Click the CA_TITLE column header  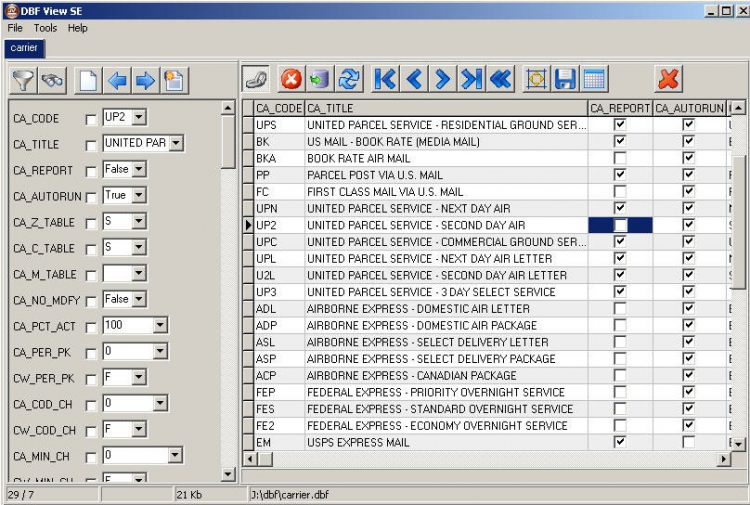coord(446,109)
